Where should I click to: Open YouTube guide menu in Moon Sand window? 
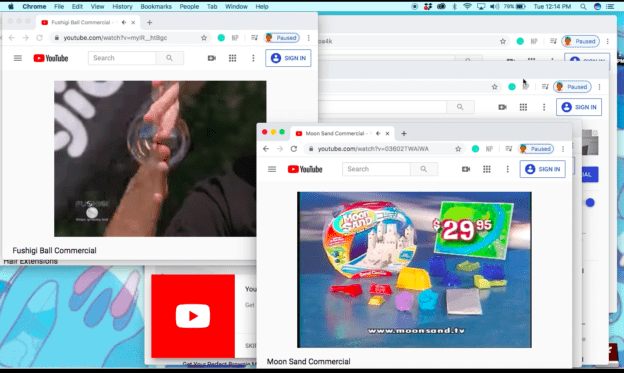click(x=272, y=169)
